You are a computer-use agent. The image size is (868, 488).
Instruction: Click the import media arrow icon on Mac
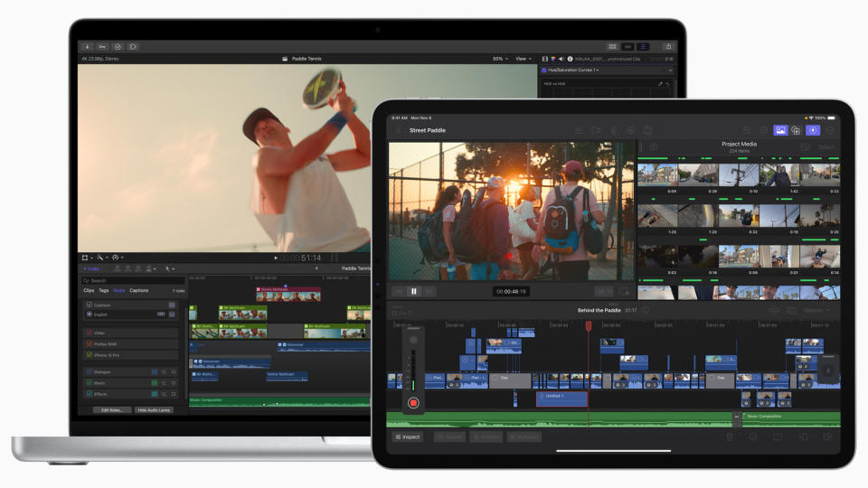coord(88,47)
